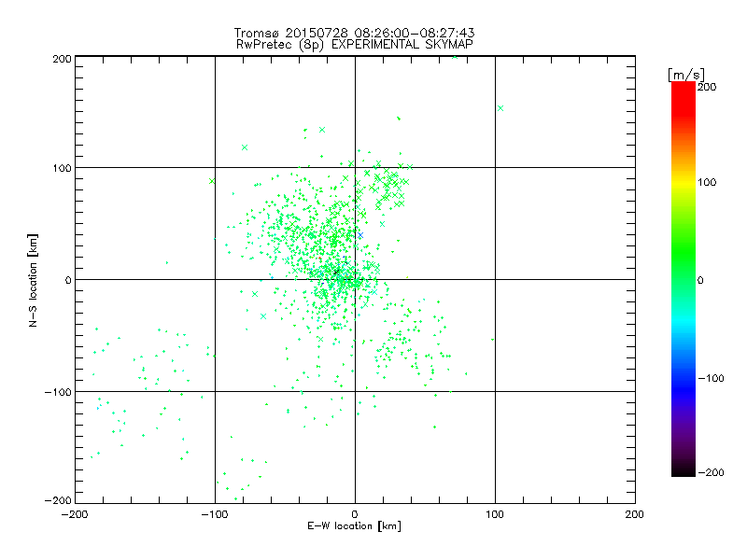
Task: Click the x-axis tick label '-200'
Action: [x=75, y=514]
